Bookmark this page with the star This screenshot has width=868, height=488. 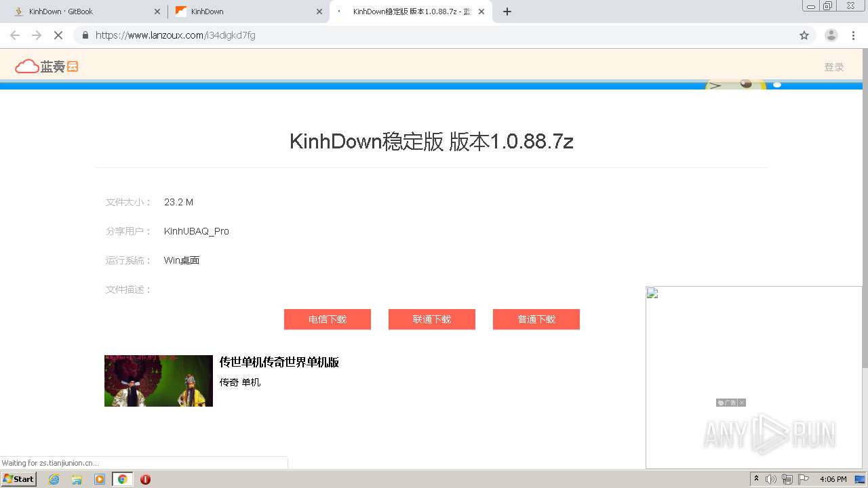pos(804,35)
